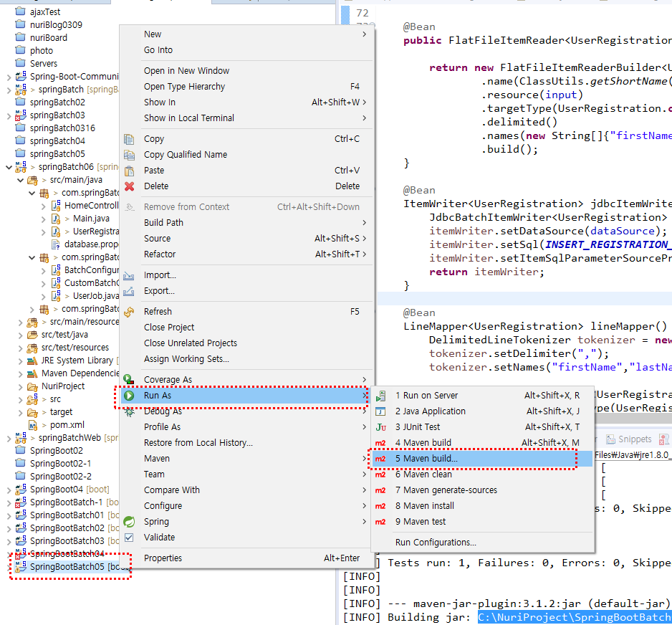Expand the SpringBoot04 project node

(x=9, y=490)
